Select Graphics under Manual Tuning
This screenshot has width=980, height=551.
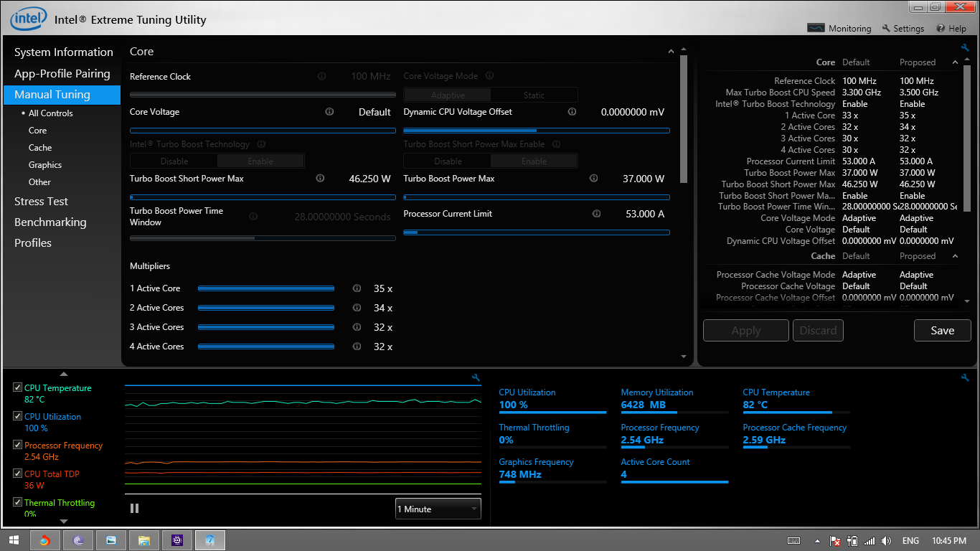pos(45,164)
